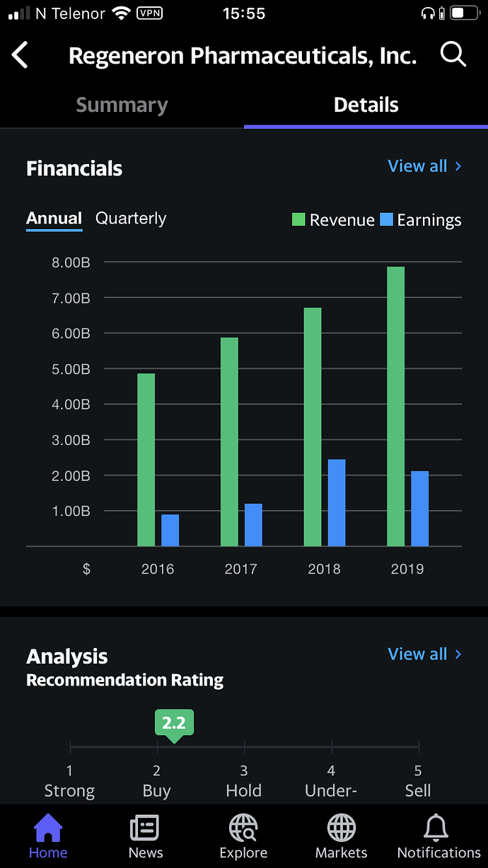Viewport: 488px width, 868px height.
Task: Open search with the magnifier icon
Action: (453, 54)
